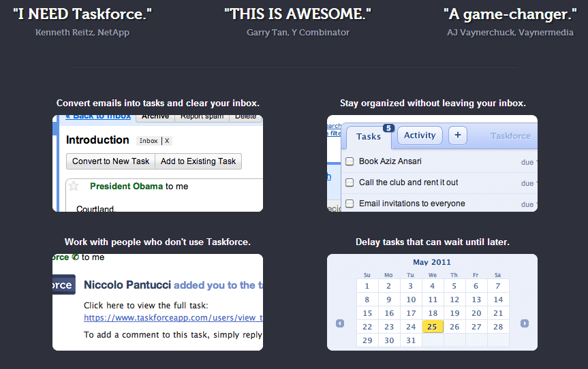Follow the Back to Inbox link
The height and width of the screenshot is (369, 588).
point(97,117)
